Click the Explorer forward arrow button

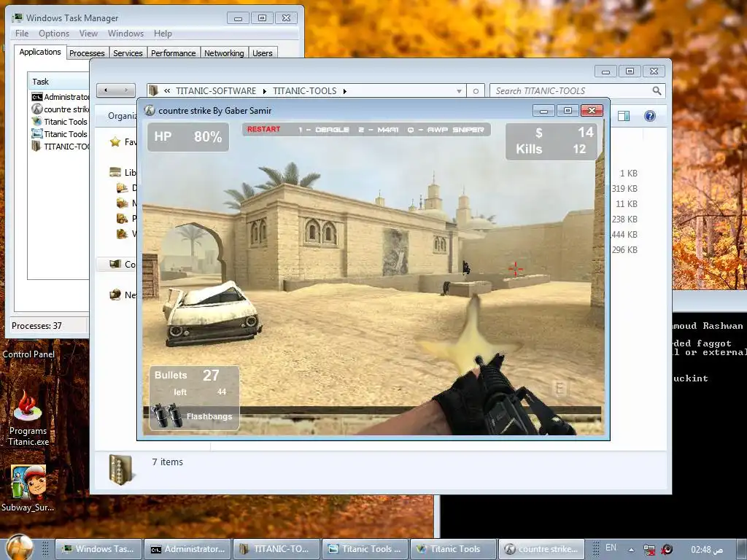coord(126,90)
